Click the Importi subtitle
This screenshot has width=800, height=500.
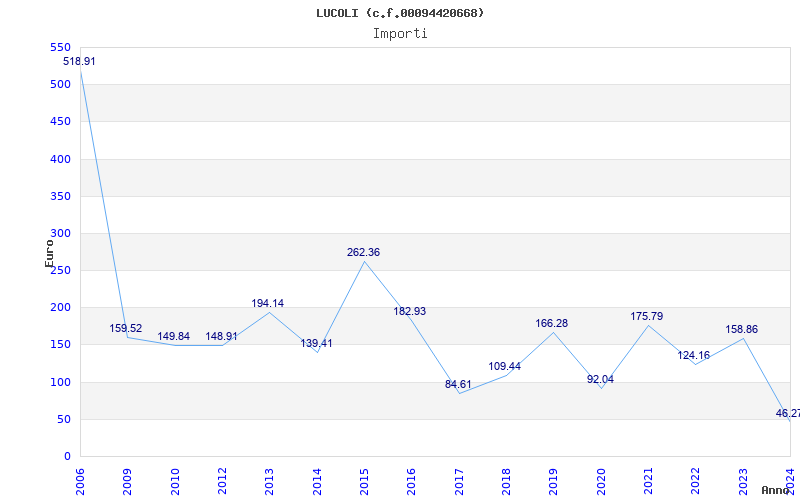(400, 34)
